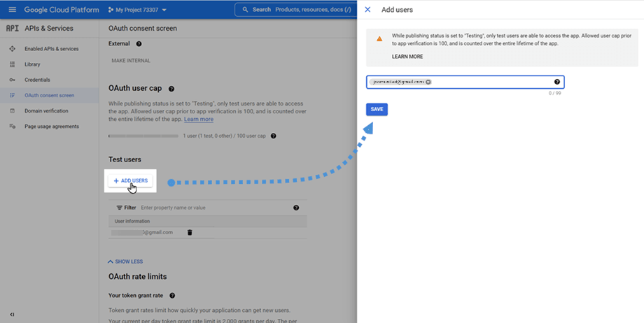Click the help icon inside the email field
The image size is (644, 323).
pyautogui.click(x=557, y=82)
